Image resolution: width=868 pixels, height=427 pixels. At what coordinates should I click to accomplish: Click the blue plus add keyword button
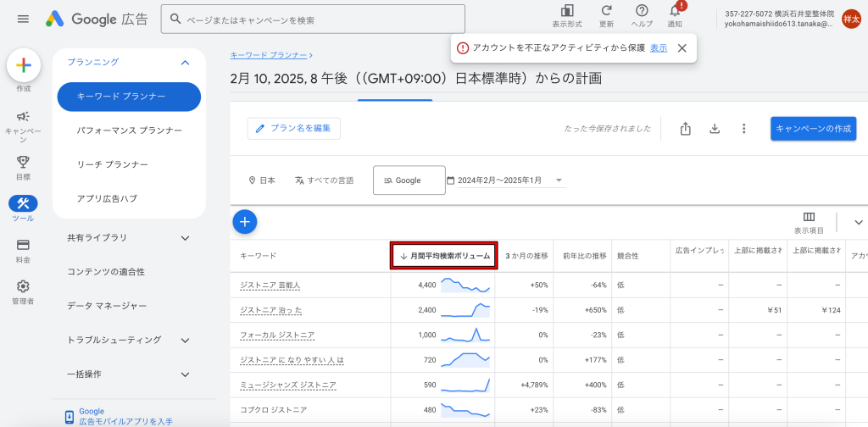(x=245, y=222)
